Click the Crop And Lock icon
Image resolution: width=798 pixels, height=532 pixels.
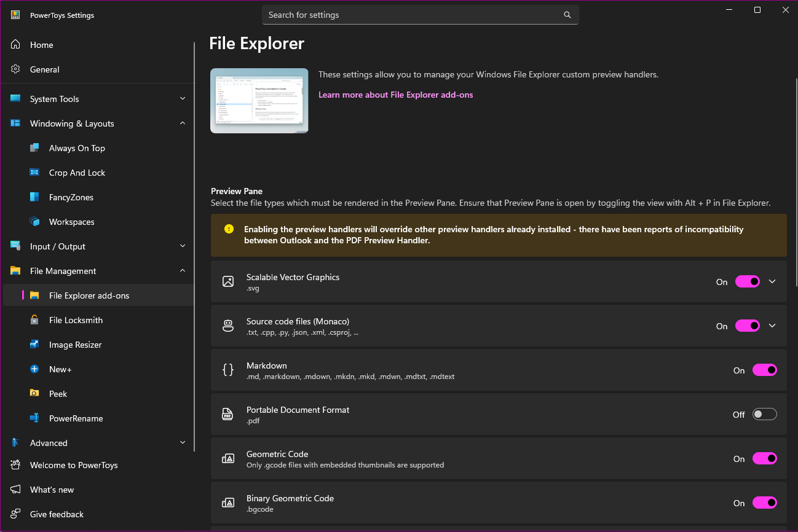coord(35,173)
